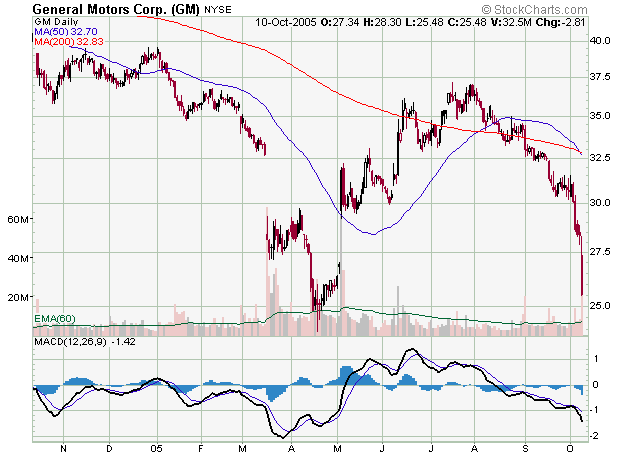Click the volume value V:32.5M

click(511, 22)
